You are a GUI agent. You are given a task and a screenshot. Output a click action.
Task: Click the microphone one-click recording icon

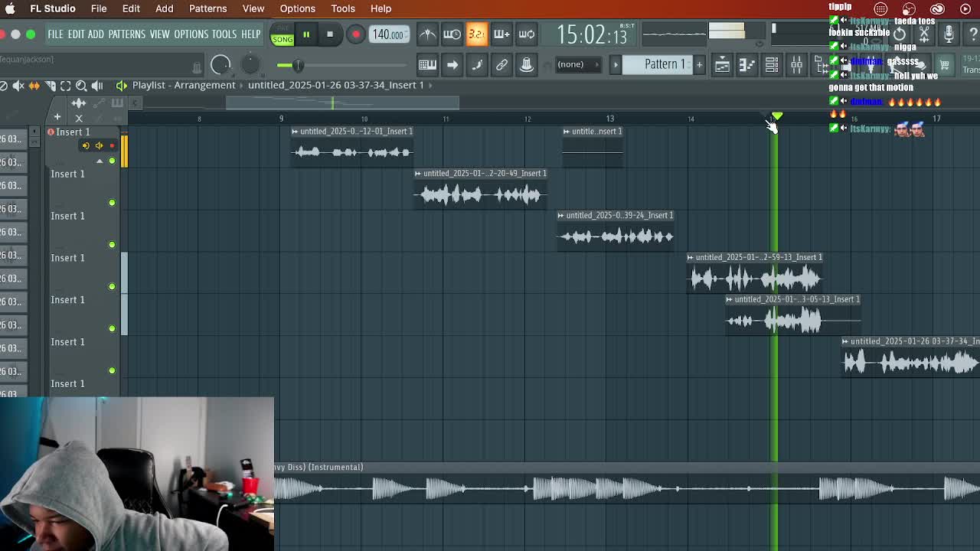tap(949, 34)
